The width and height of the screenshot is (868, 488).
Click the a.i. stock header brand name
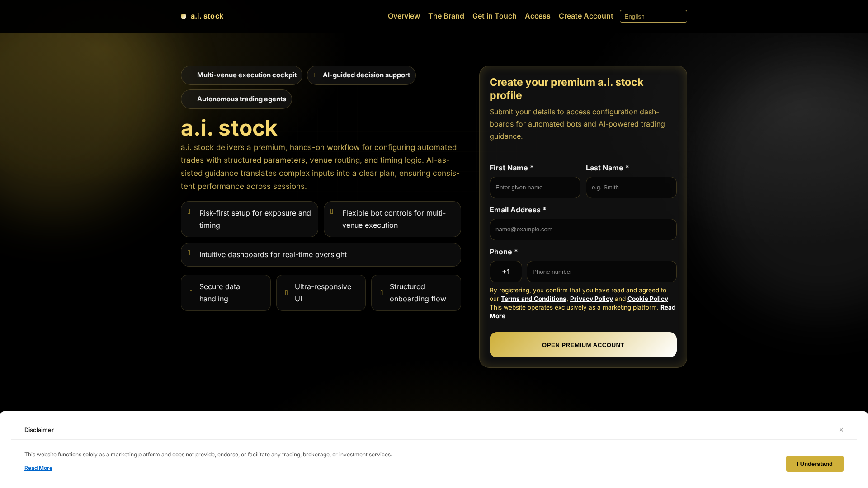pos(207,16)
